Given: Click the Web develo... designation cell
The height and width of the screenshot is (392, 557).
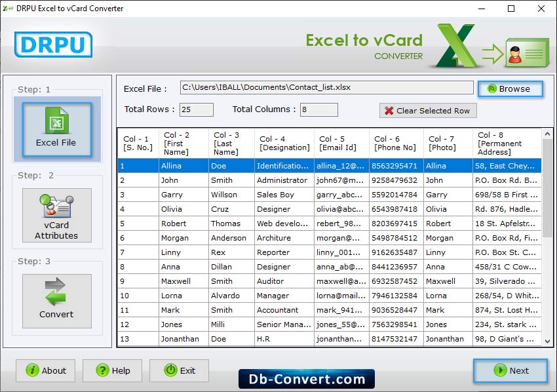Looking at the screenshot, I should 284,224.
